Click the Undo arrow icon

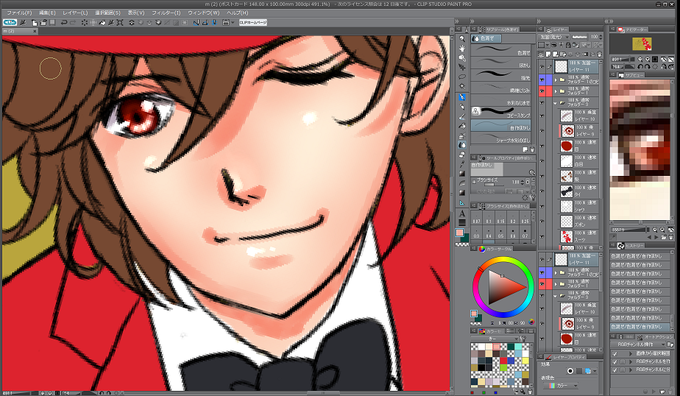click(64, 22)
